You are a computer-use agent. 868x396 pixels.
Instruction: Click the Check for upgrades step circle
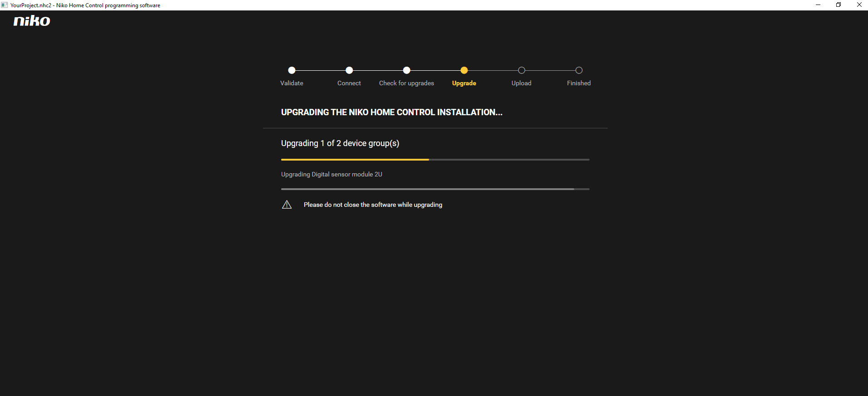[407, 70]
